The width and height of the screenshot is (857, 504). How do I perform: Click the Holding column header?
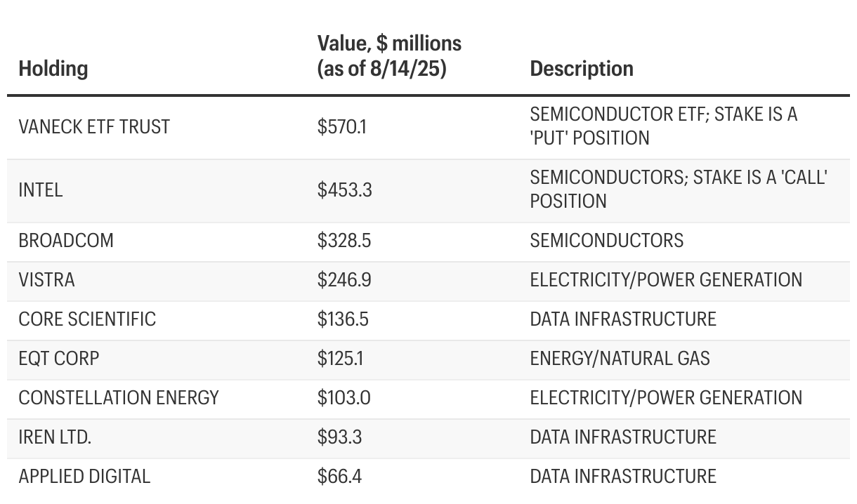[x=53, y=69]
